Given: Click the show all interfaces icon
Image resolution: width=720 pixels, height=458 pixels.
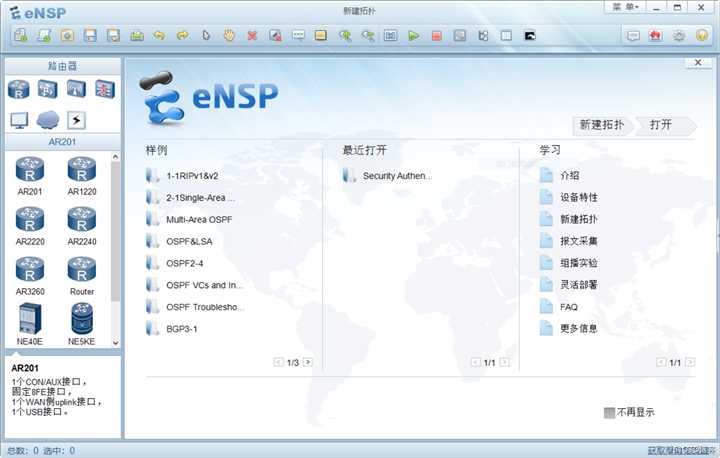Looking at the screenshot, I should click(x=483, y=35).
